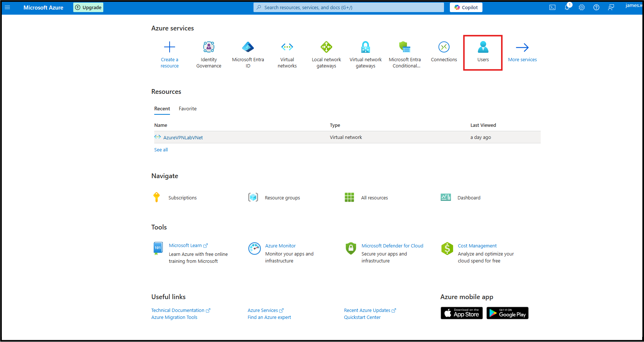Screen dimensions: 644x342
Task: Open the All resources navigation link
Action: click(x=374, y=198)
